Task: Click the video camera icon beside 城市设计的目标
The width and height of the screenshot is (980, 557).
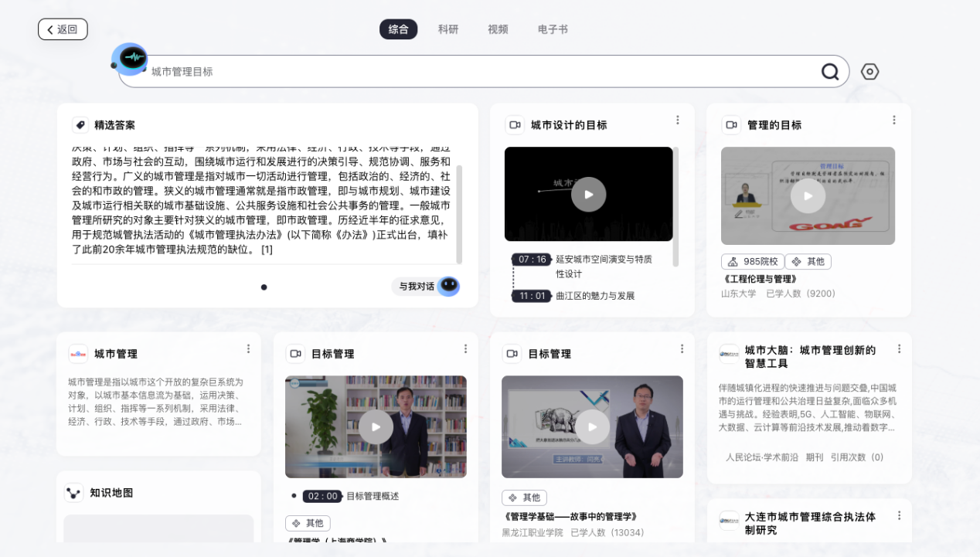Action: (x=515, y=125)
